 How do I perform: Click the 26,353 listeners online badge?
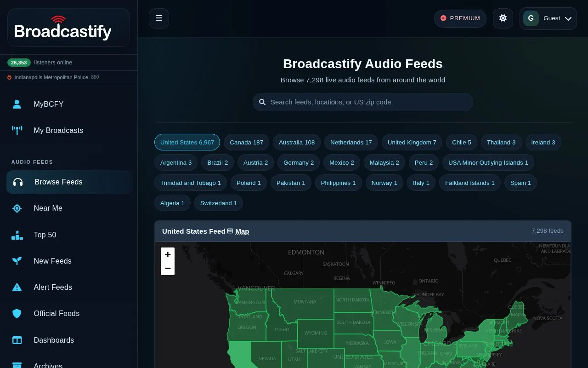click(x=19, y=63)
